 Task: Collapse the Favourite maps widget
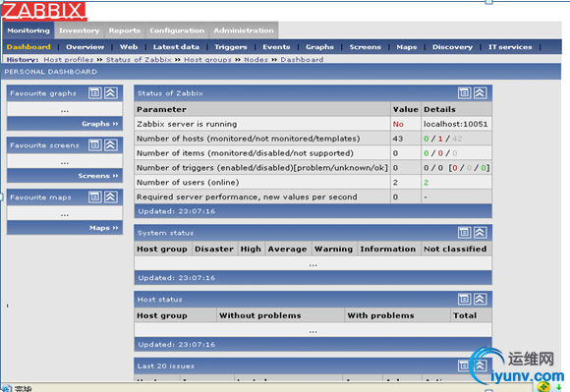pos(111,197)
